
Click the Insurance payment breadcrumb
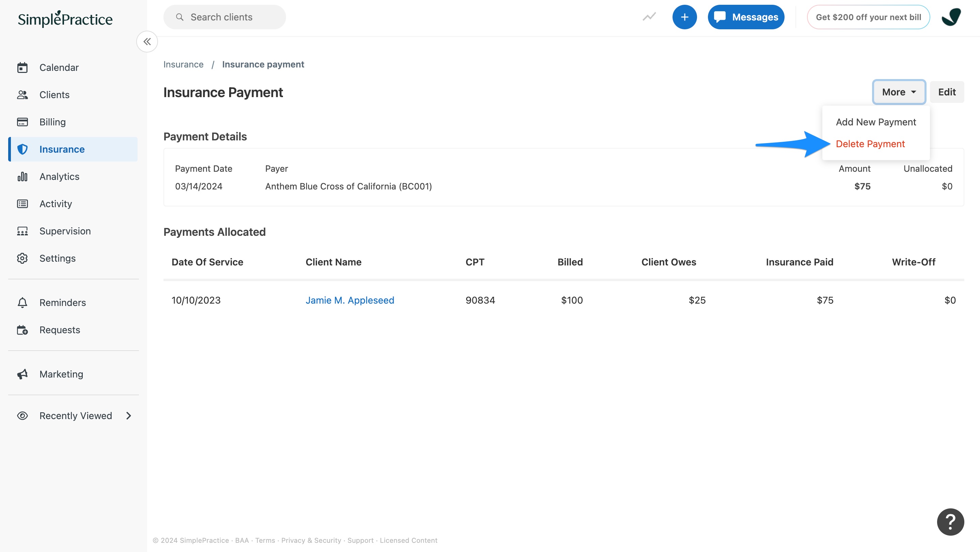tap(263, 64)
